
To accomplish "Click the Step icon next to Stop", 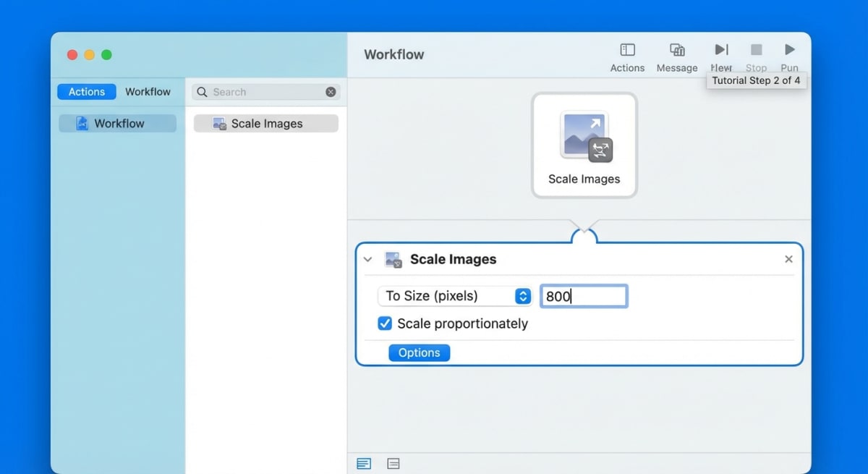I will tap(720, 51).
